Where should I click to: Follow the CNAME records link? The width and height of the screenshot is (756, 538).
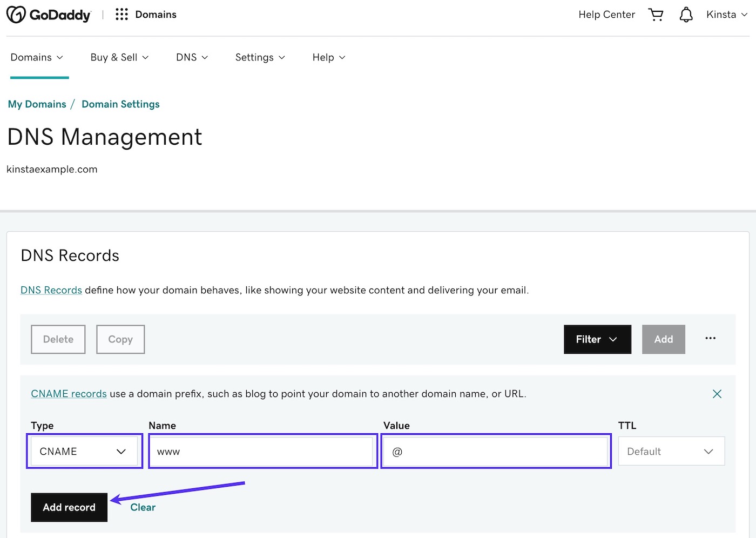(x=69, y=394)
